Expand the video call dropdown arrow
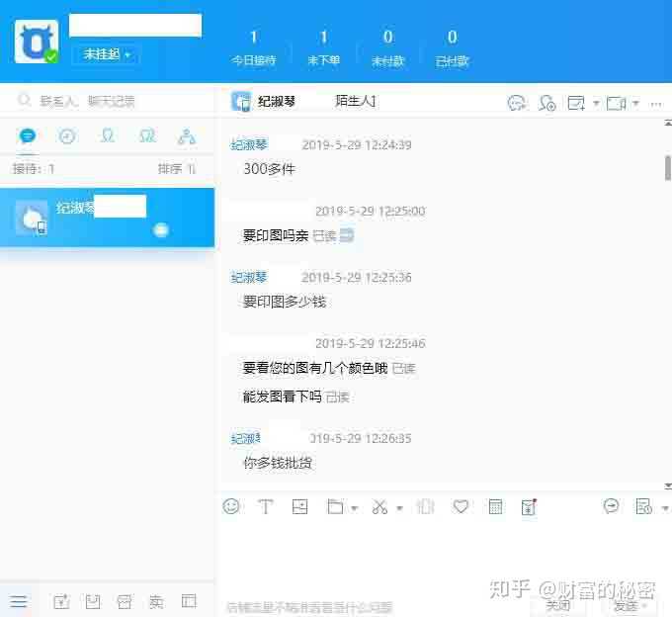672x617 pixels. (635, 103)
